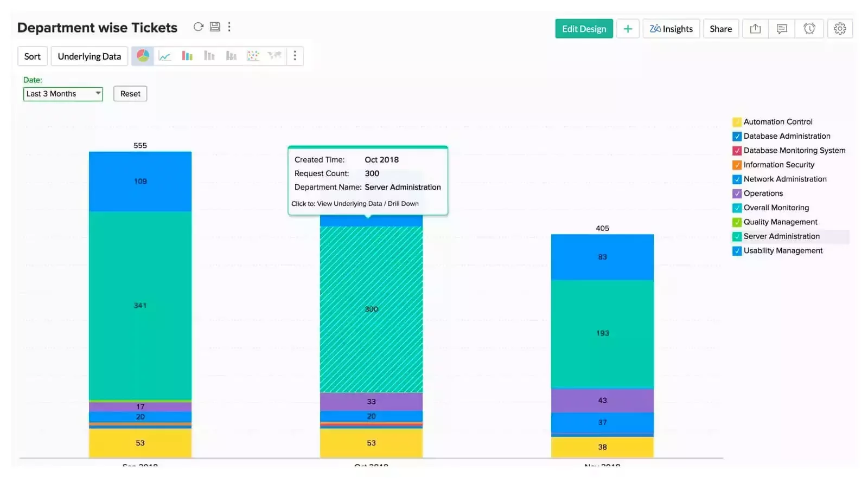The image size is (868, 478).
Task: Click the yellow 53 segment in September bar
Action: [140, 443]
